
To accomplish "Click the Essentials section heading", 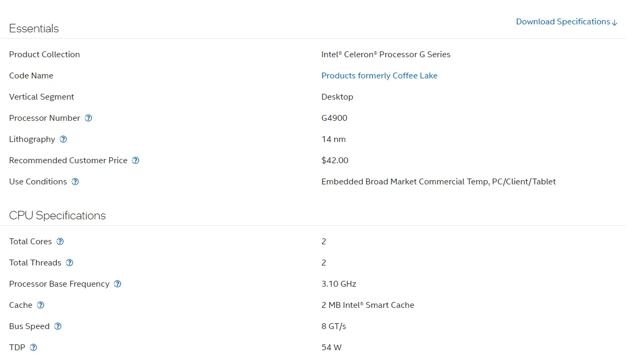I will (x=34, y=29).
